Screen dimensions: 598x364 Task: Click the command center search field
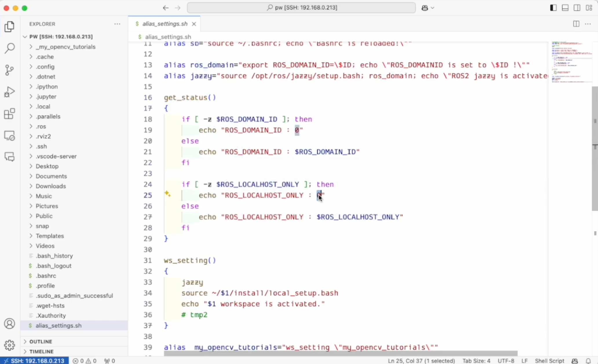pyautogui.click(x=301, y=8)
